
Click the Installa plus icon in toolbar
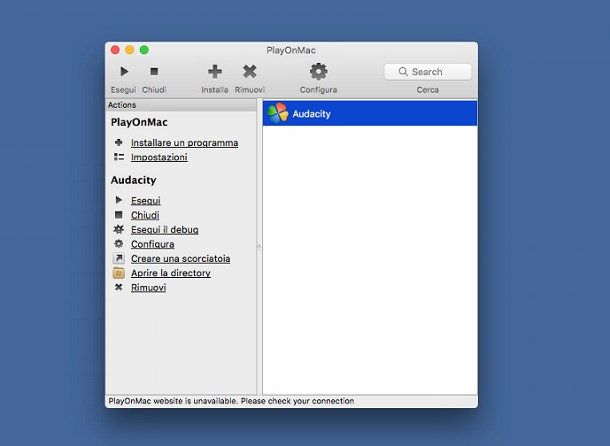pos(215,72)
